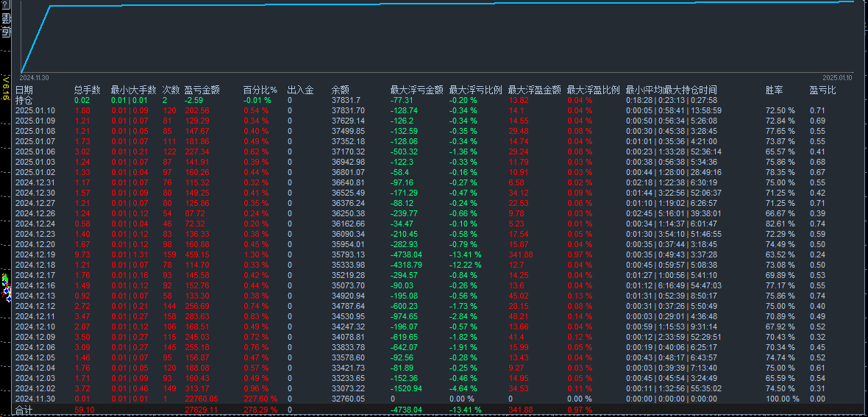Click the -2.59 profit value in 持仓 row

pyautogui.click(x=193, y=100)
